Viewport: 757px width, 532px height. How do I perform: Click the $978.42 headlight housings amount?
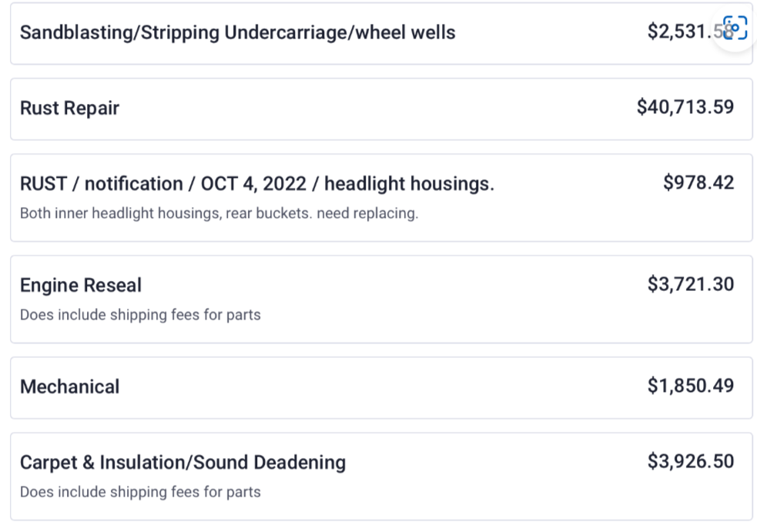click(698, 182)
